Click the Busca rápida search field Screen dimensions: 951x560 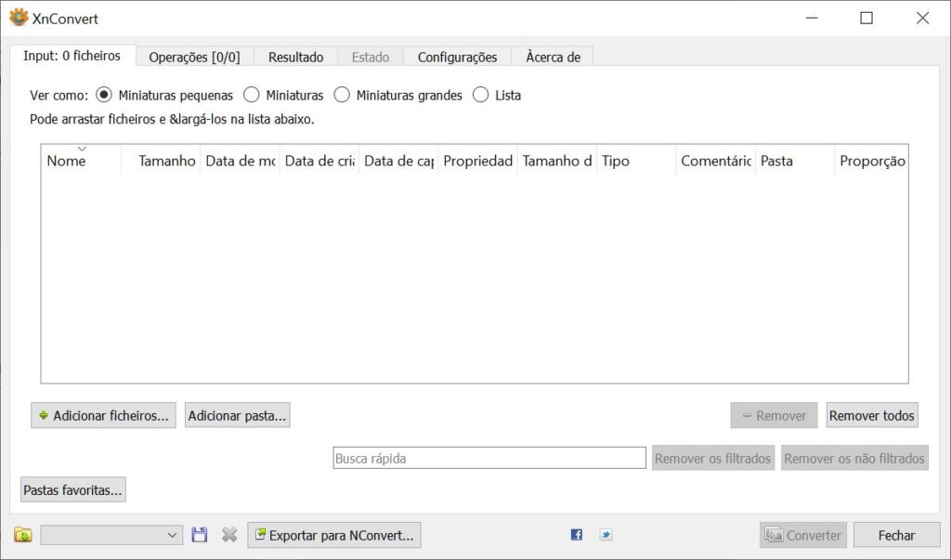pos(489,458)
